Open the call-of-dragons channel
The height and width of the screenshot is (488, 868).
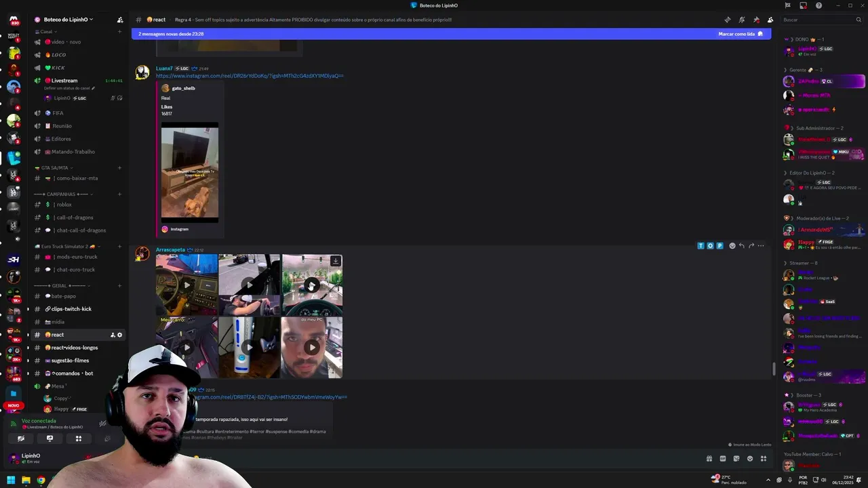click(x=78, y=218)
